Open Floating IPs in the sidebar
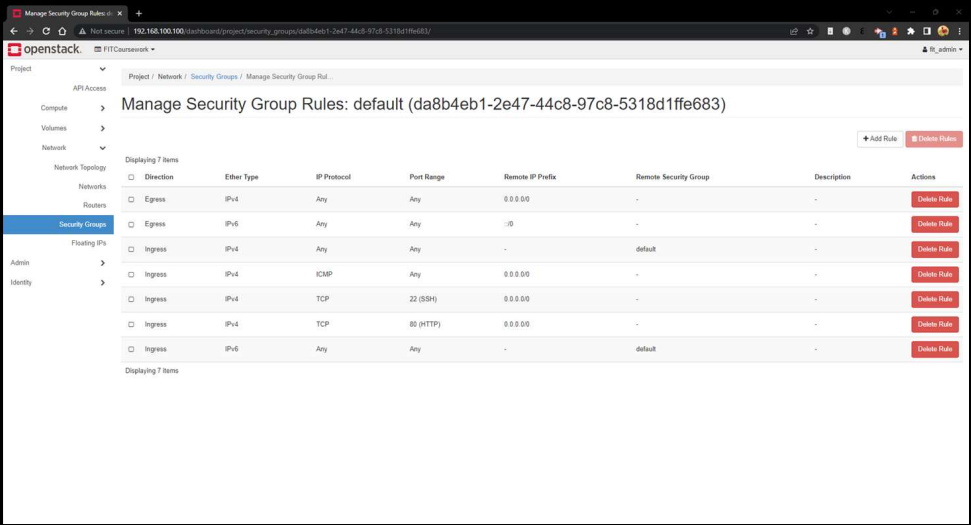 [x=88, y=243]
